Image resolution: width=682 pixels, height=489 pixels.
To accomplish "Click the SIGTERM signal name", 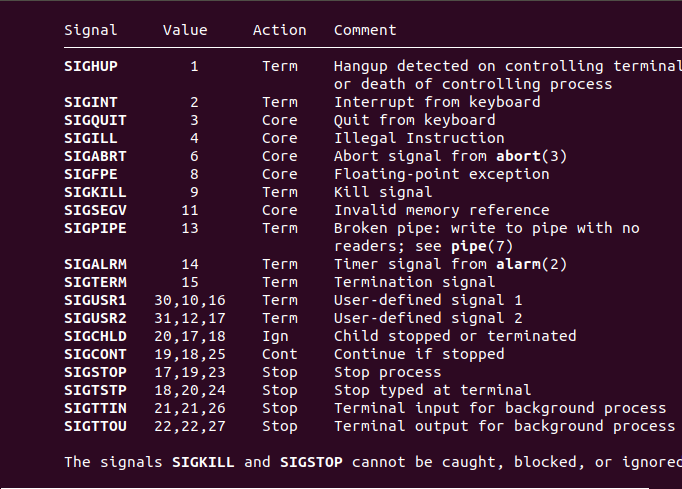I will 95,282.
